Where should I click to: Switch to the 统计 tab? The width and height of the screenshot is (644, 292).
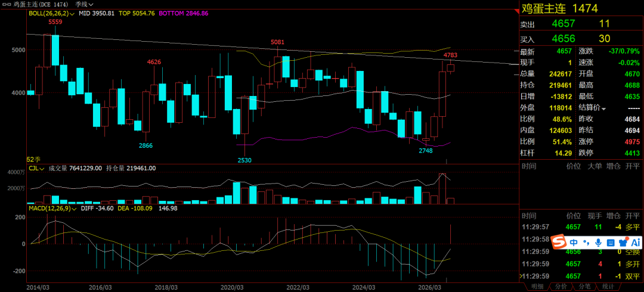coord(608,287)
